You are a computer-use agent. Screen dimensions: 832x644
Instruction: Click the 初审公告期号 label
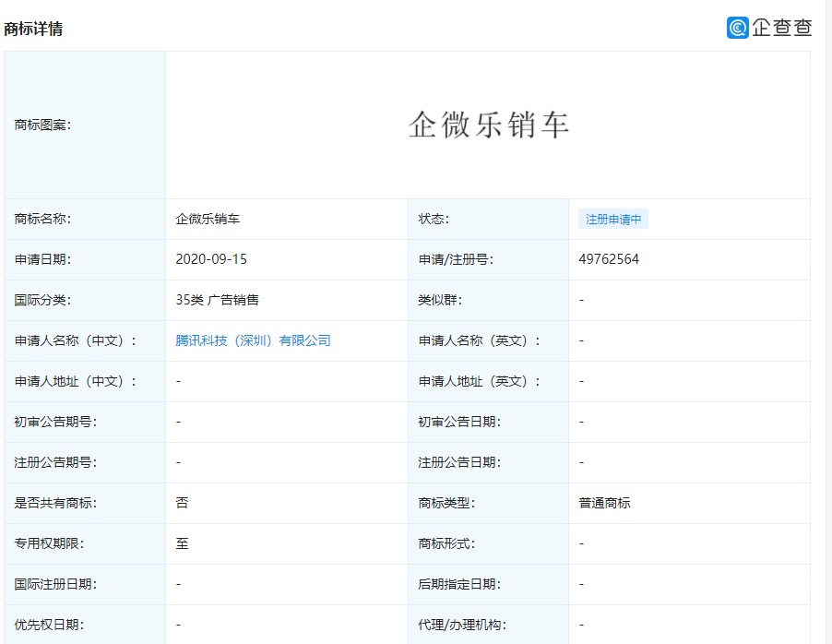pos(55,422)
